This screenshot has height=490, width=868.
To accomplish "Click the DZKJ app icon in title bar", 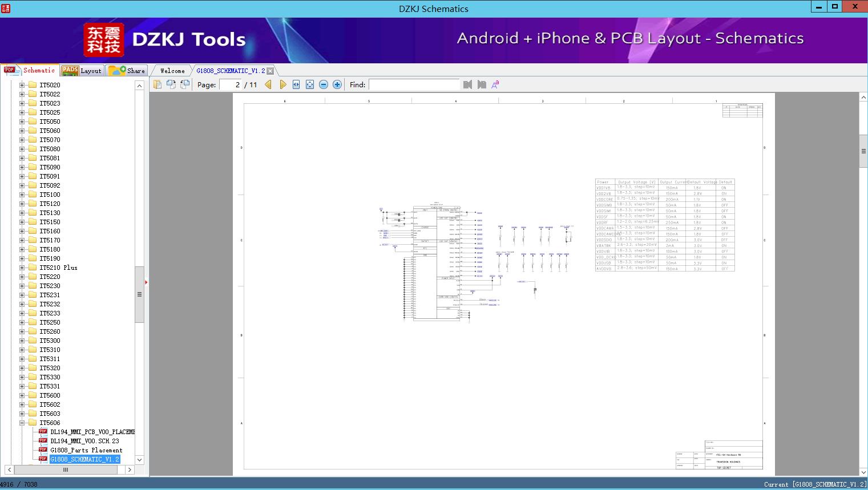I will click(6, 8).
